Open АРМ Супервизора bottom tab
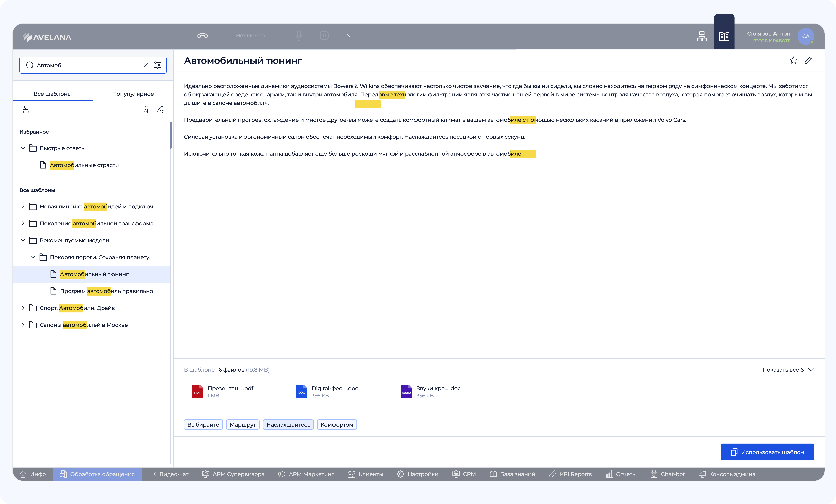This screenshot has height=504, width=836. point(233,474)
